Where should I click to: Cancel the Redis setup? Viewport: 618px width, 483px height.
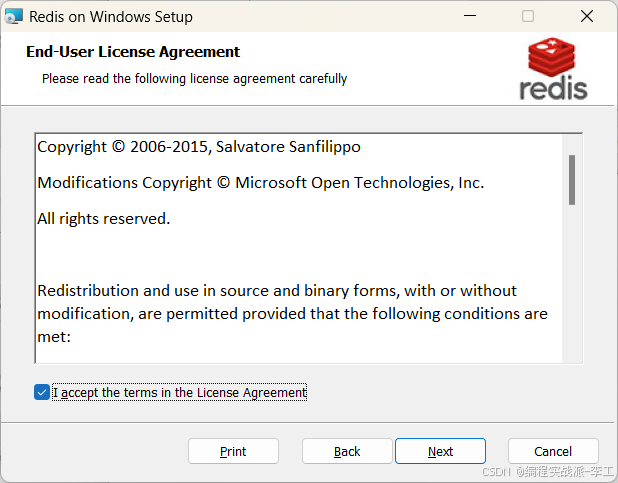pos(553,451)
